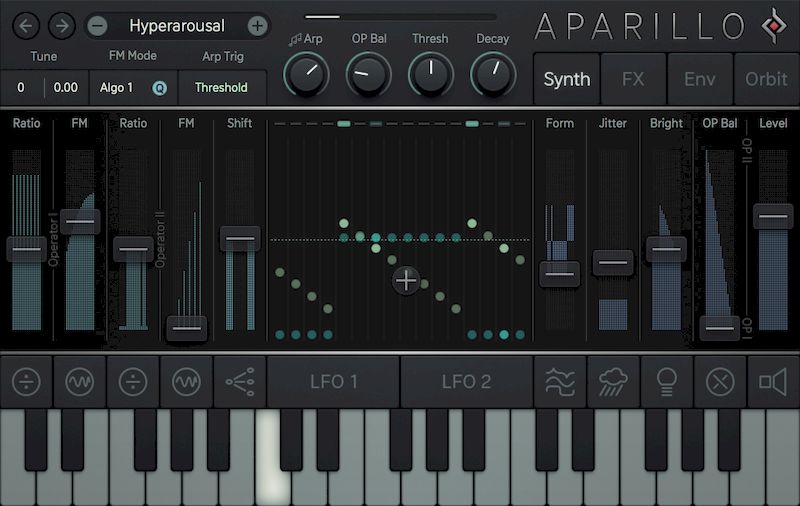
Task: Click the minus button beside Hyperarousal
Action: click(97, 26)
